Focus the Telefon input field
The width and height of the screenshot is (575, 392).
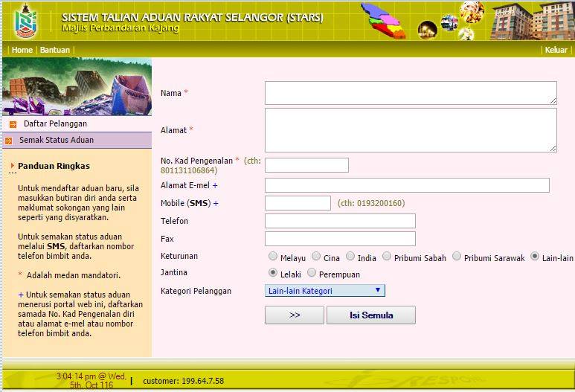click(x=340, y=221)
